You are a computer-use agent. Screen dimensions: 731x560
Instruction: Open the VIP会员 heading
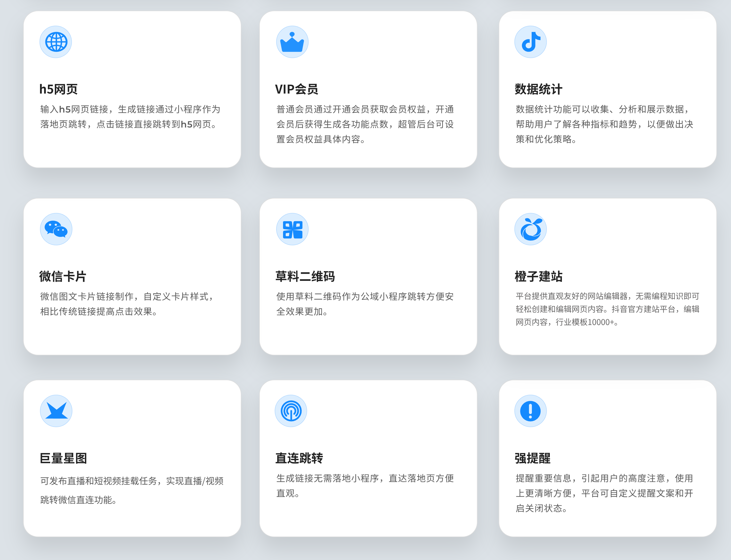click(296, 89)
